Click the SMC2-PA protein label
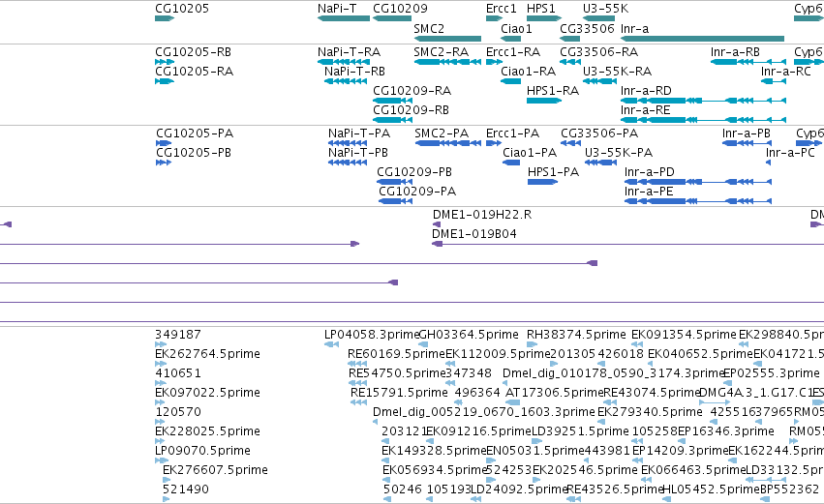824x504 pixels. click(442, 133)
